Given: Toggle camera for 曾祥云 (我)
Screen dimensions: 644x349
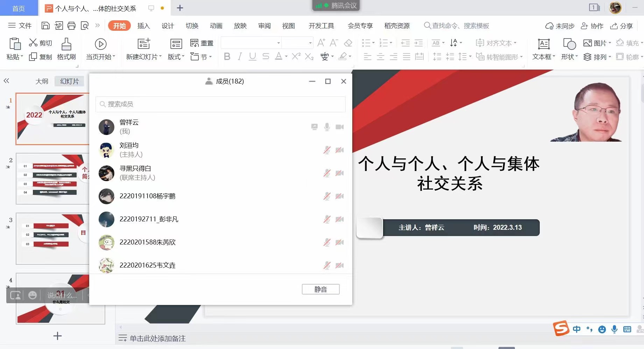Looking at the screenshot, I should [x=339, y=127].
